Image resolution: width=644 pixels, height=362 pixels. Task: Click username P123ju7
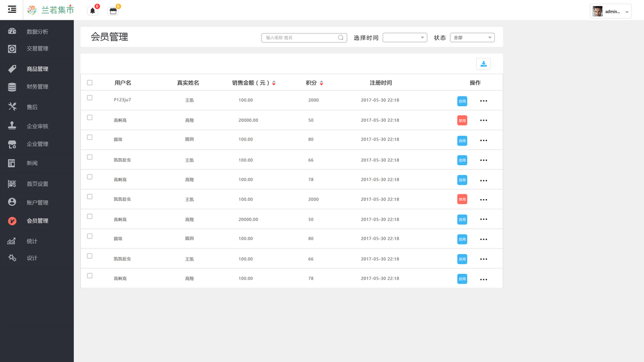click(123, 100)
